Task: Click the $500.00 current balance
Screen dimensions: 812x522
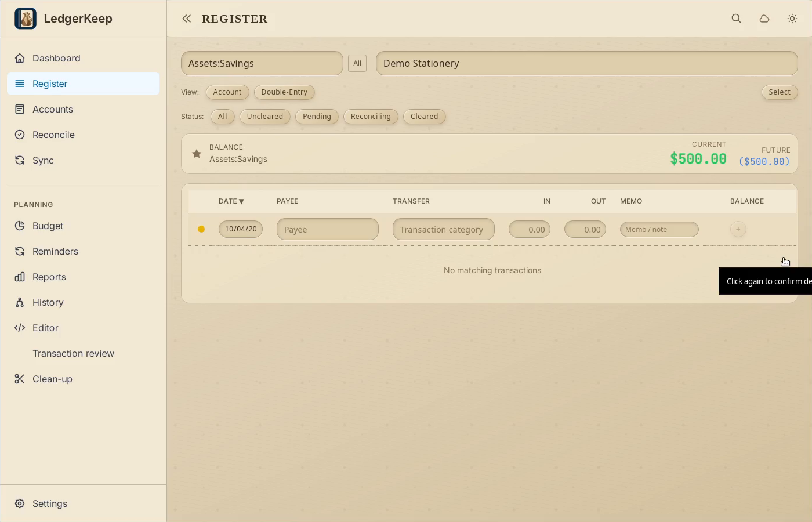Action: [698, 159]
